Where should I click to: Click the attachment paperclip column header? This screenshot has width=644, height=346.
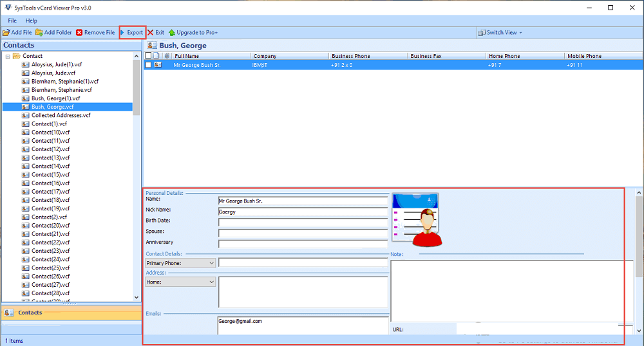tap(167, 55)
